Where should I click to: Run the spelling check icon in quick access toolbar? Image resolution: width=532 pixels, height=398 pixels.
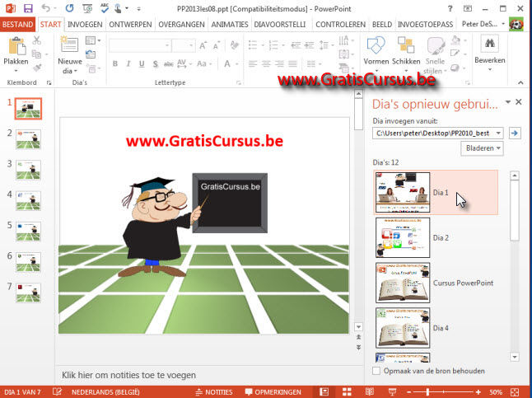(x=105, y=8)
